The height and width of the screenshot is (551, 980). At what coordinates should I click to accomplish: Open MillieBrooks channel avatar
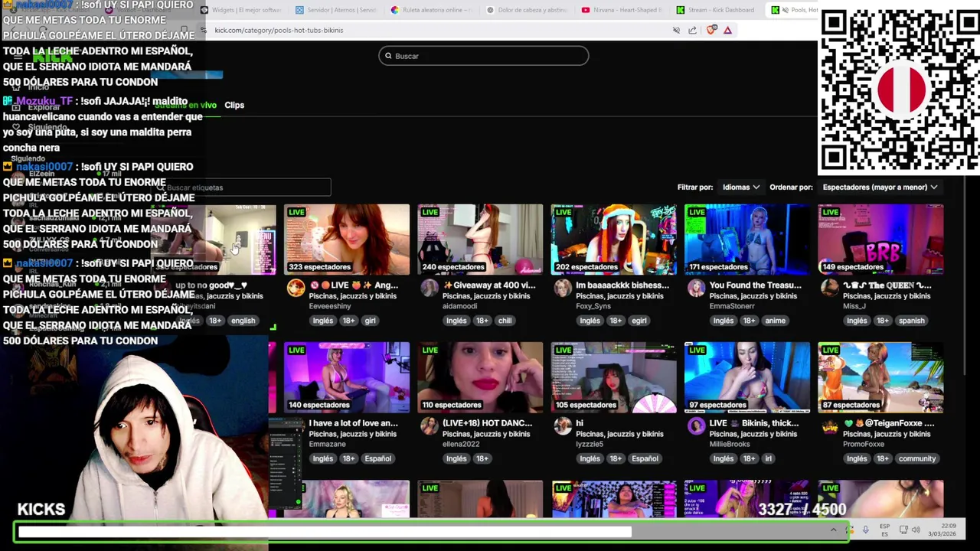[696, 426]
